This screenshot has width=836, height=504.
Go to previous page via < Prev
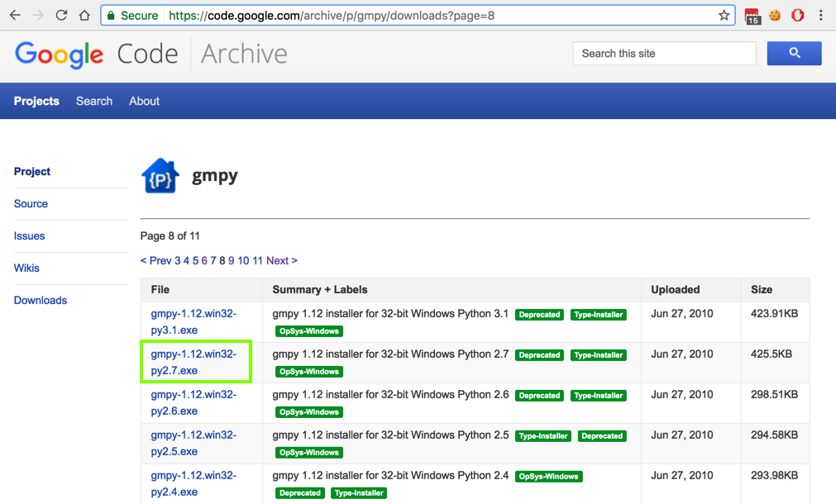coord(155,260)
